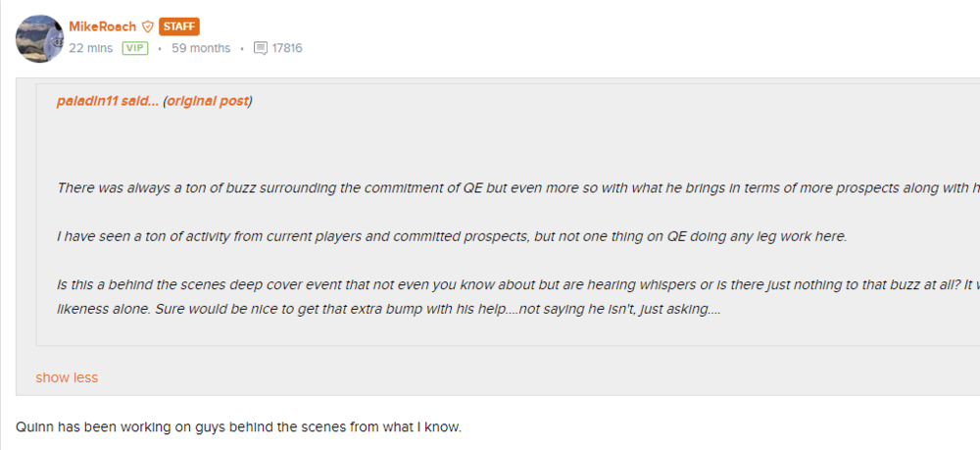Viewport: 980px width, 450px height.
Task: Click the 59 months membership label
Action: click(x=201, y=48)
